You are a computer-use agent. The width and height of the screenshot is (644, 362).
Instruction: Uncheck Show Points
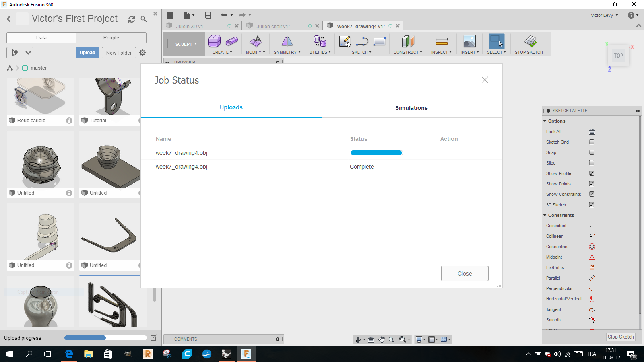click(x=592, y=184)
